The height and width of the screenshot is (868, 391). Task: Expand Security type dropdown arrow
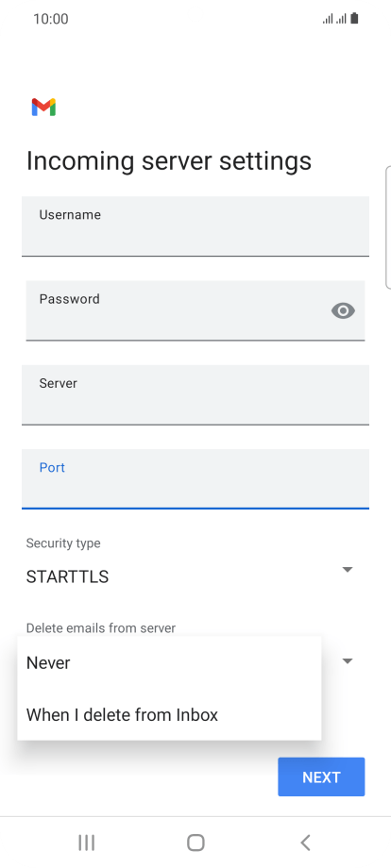pos(348,570)
